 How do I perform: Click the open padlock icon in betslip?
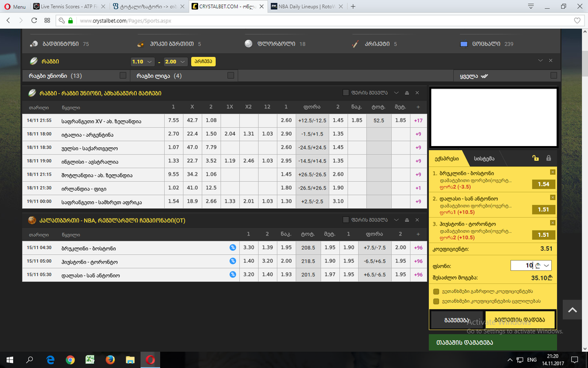[536, 158]
